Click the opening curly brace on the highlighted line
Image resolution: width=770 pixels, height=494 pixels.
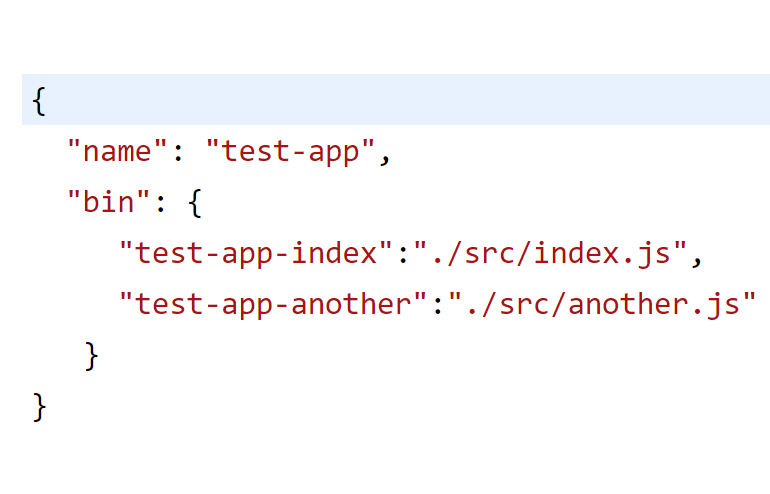39,101
